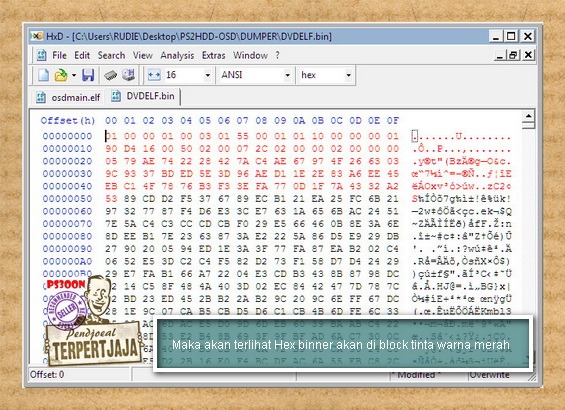Click the document icon left of File menu

tap(41, 55)
